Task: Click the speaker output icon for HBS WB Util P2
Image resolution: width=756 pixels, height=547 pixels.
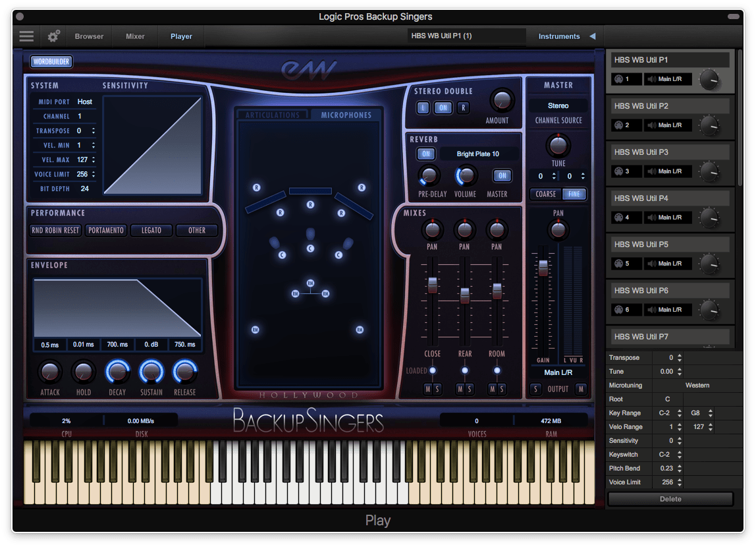Action: coord(652,125)
